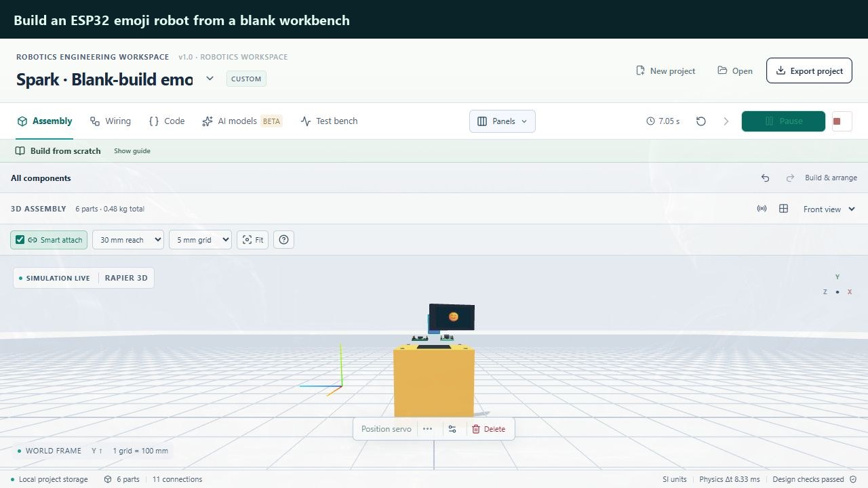Export the project

(809, 70)
